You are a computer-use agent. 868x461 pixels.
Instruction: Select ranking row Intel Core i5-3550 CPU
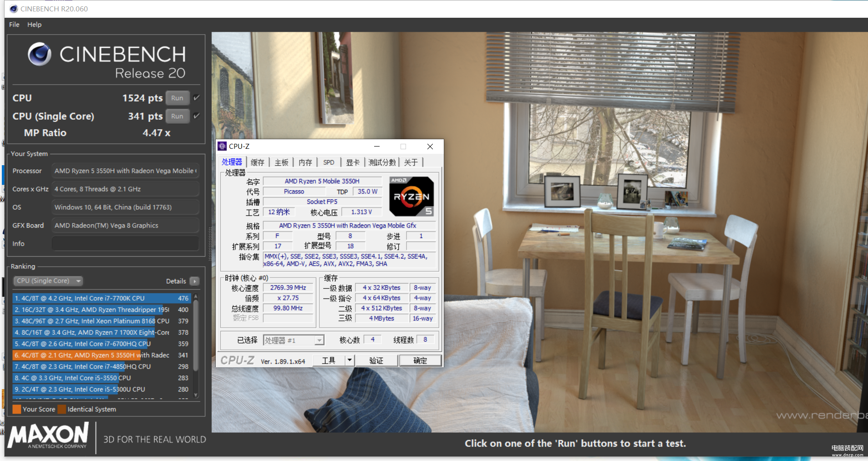[x=102, y=378]
